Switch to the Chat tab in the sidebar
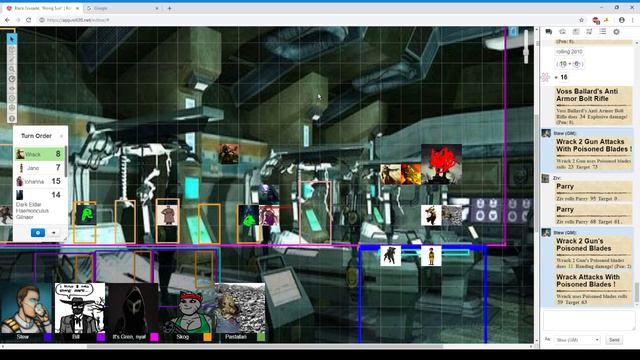The height and width of the screenshot is (360, 640). pos(549,32)
